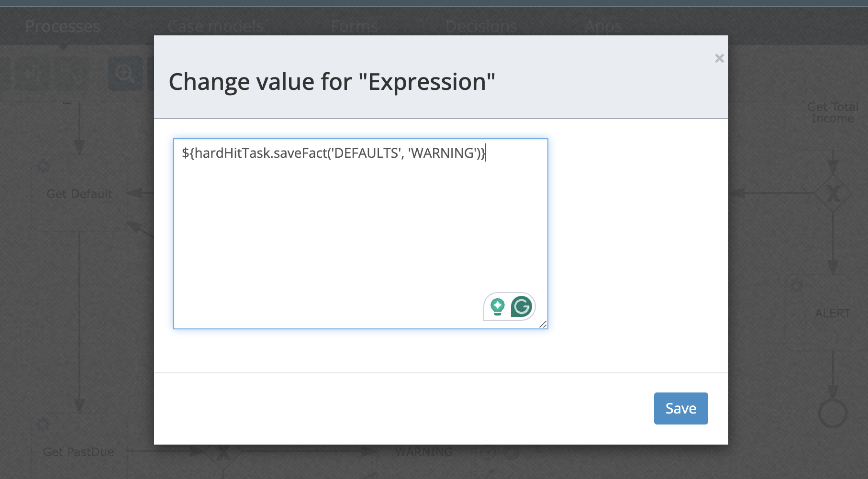Save the expression value
The image size is (868, 479).
680,408
